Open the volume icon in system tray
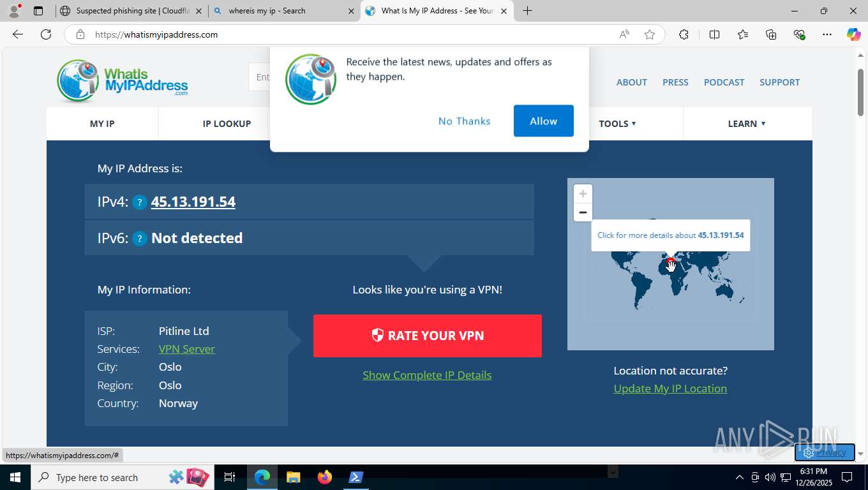 point(770,477)
